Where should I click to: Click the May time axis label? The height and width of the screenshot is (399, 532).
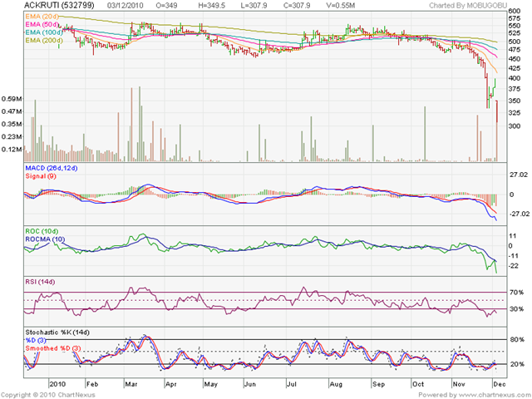click(x=210, y=384)
